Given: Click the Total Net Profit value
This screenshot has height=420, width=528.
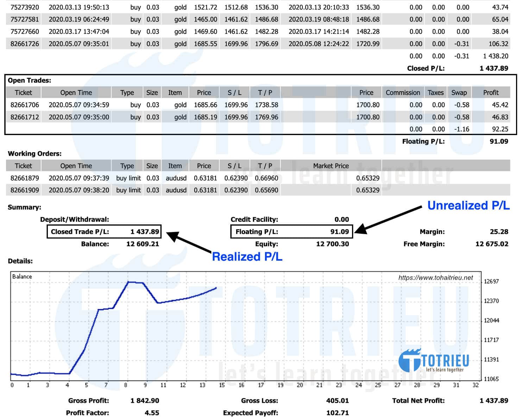Looking at the screenshot, I should [x=494, y=400].
